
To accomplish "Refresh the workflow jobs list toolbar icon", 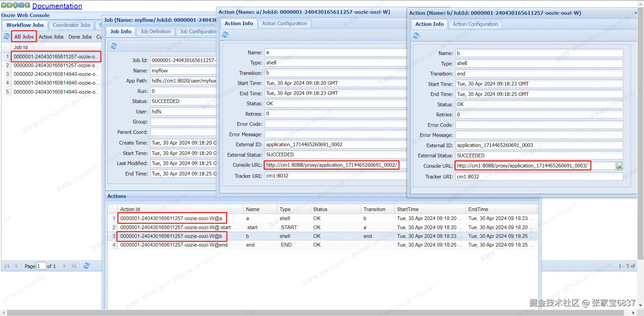I will (7, 36).
